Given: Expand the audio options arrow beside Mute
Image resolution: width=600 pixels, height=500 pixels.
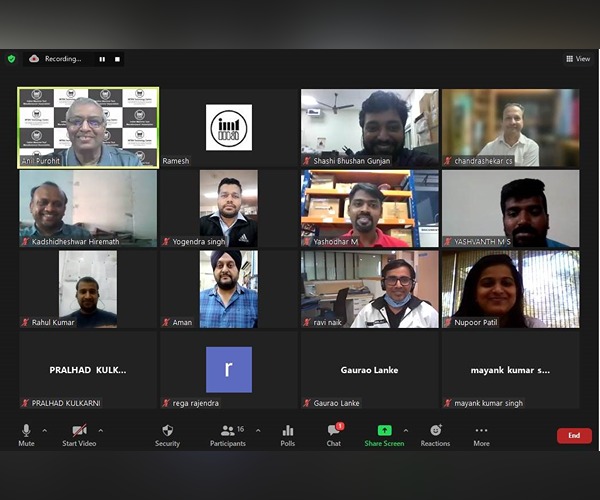Looking at the screenshot, I should (x=45, y=430).
